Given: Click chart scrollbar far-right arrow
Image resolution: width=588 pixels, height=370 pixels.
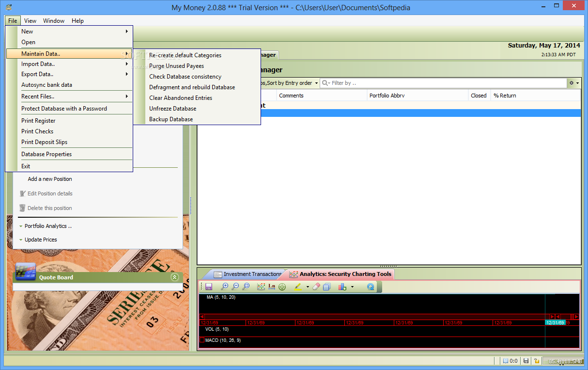Looking at the screenshot, I should pyautogui.click(x=576, y=317).
